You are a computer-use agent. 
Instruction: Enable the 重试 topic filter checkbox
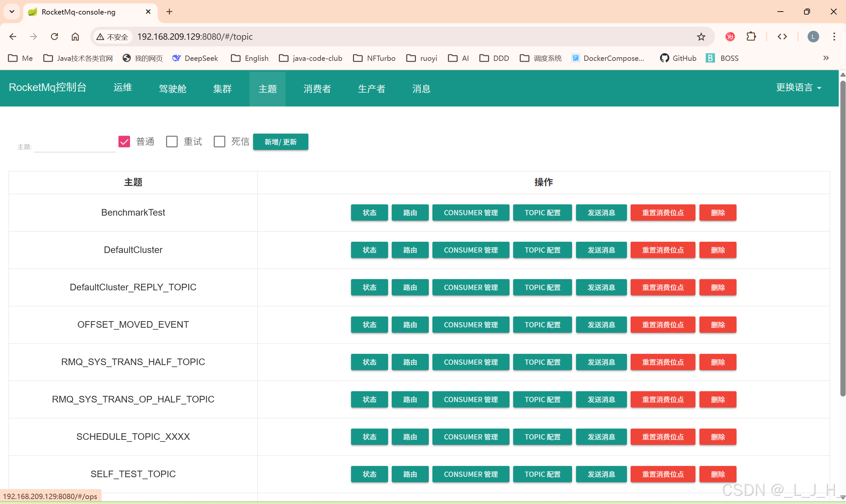coord(172,141)
